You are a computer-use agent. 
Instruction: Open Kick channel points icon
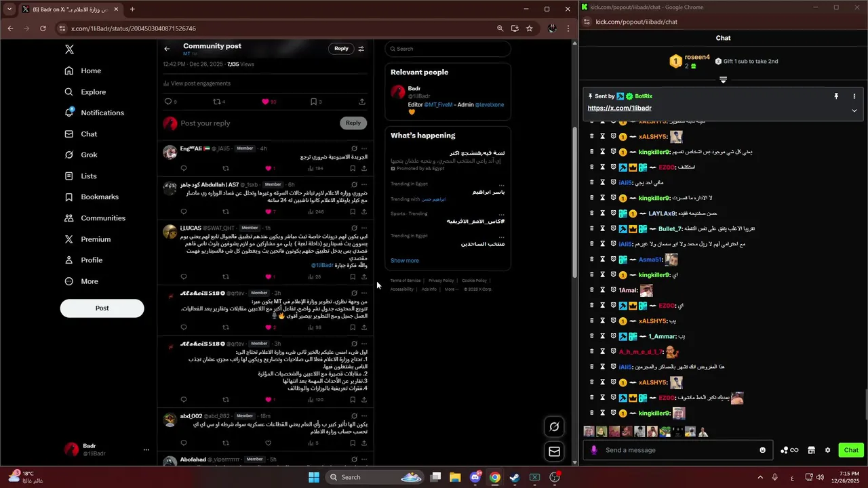tap(789, 450)
